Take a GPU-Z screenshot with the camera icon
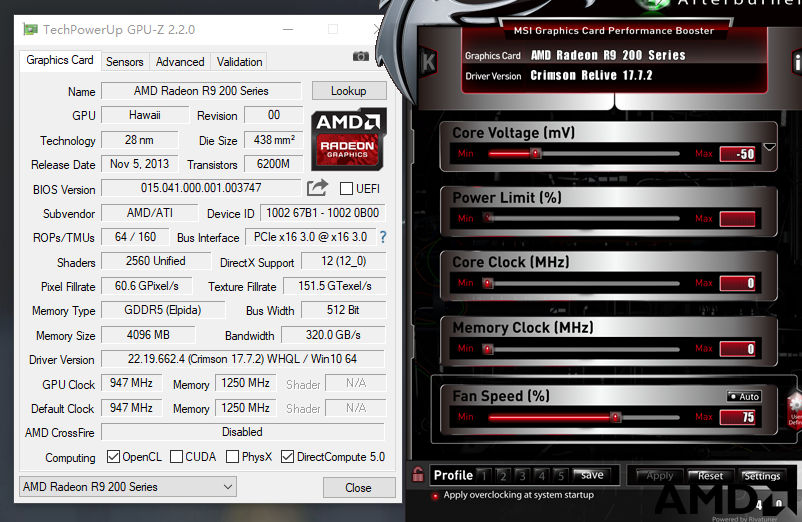 (361, 56)
